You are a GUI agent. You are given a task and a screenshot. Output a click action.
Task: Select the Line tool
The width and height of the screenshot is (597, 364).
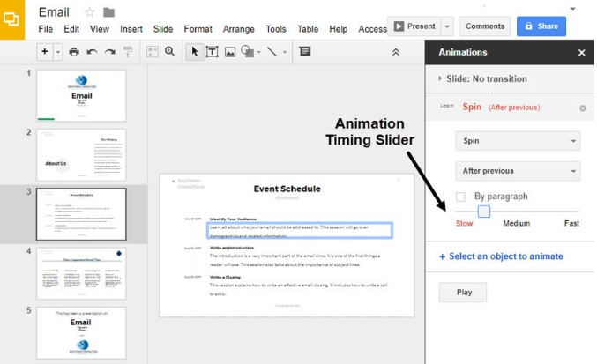[x=272, y=52]
